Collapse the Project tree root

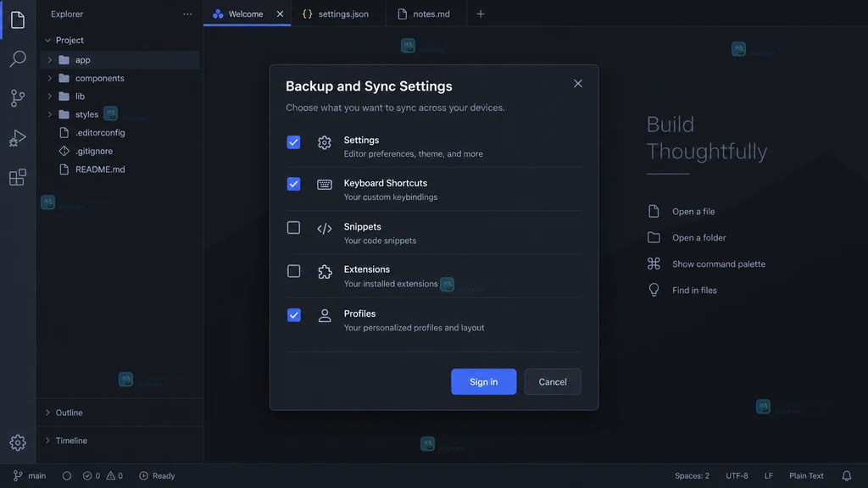click(47, 41)
